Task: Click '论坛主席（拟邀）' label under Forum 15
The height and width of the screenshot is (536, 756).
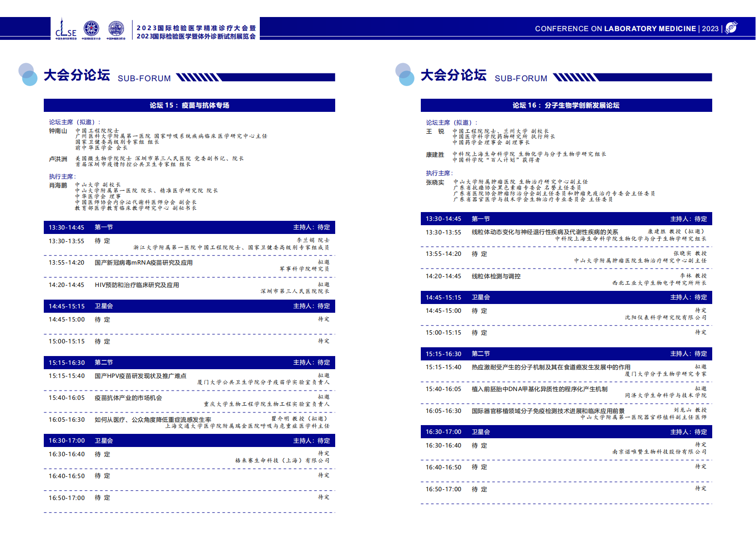Action: (74, 122)
